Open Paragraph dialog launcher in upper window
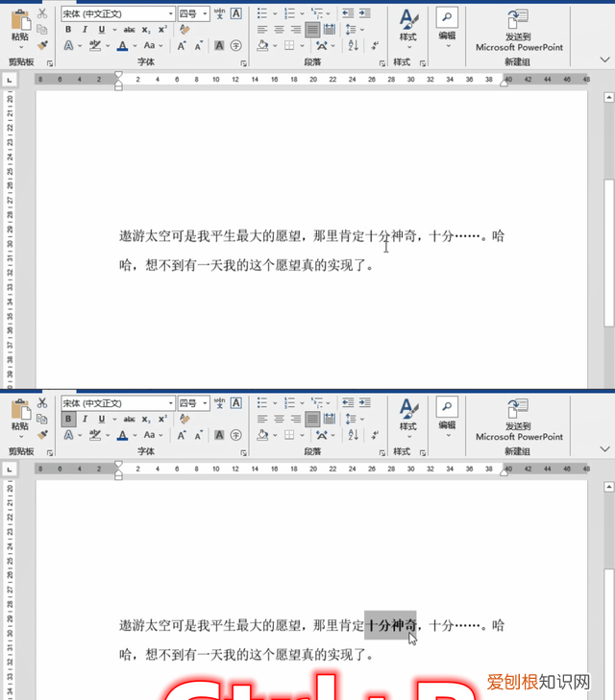 [382, 63]
